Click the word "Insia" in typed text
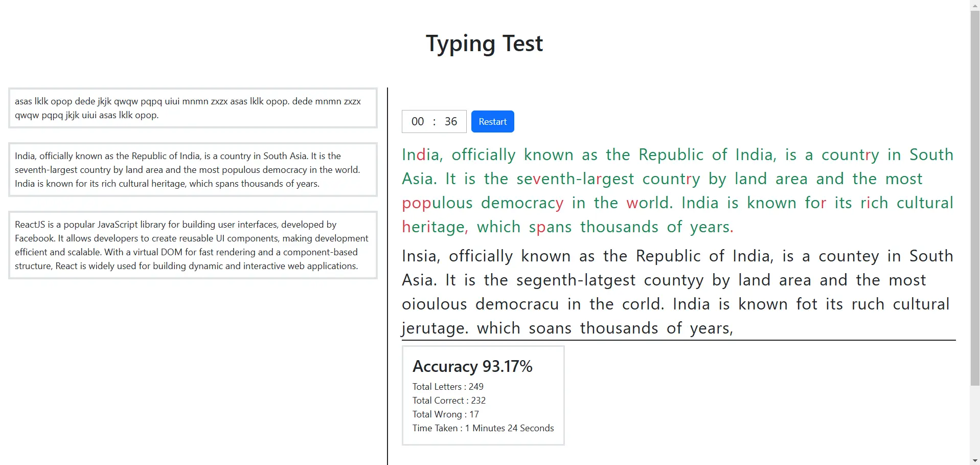 click(x=420, y=256)
